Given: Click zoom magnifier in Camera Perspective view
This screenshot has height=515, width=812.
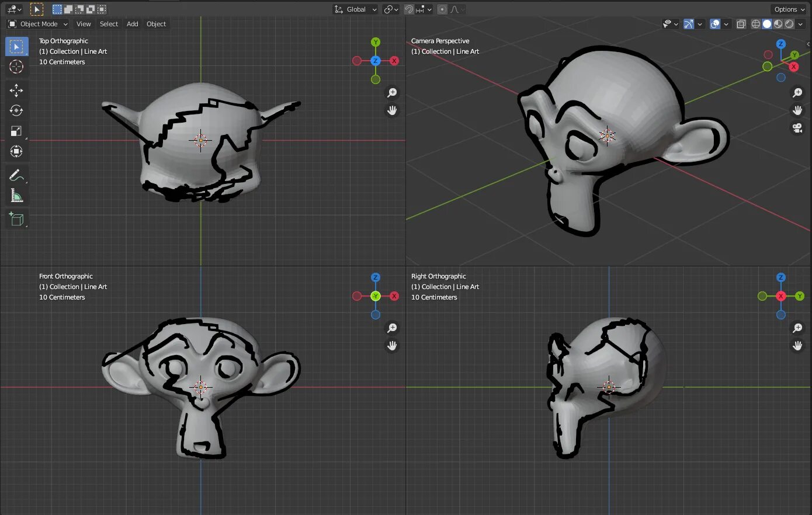Looking at the screenshot, I should (x=797, y=93).
